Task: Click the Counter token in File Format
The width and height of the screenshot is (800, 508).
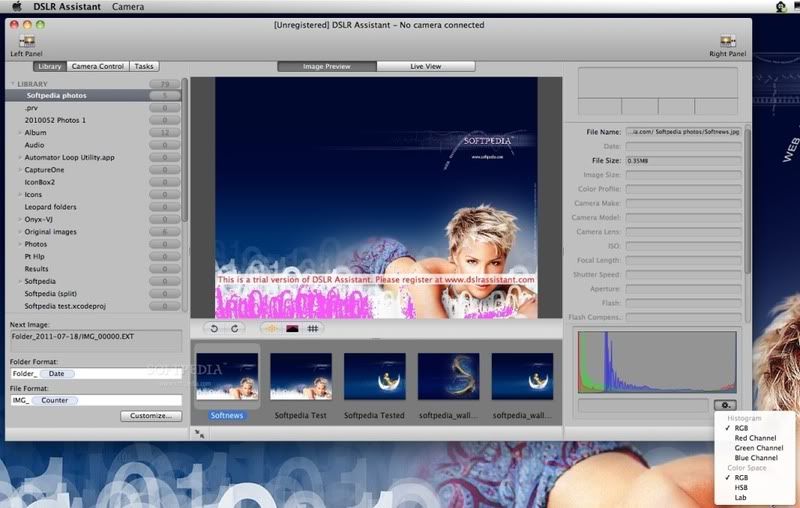Action: (54, 400)
